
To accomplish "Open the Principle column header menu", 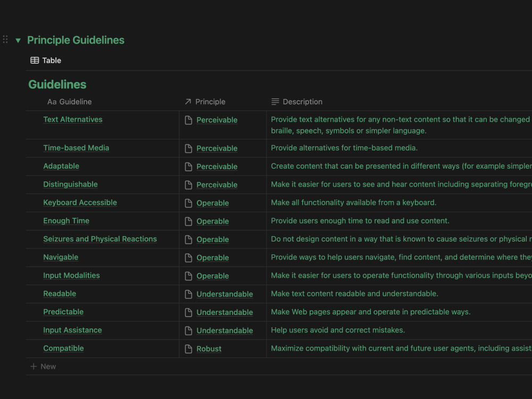I will tap(223, 102).
